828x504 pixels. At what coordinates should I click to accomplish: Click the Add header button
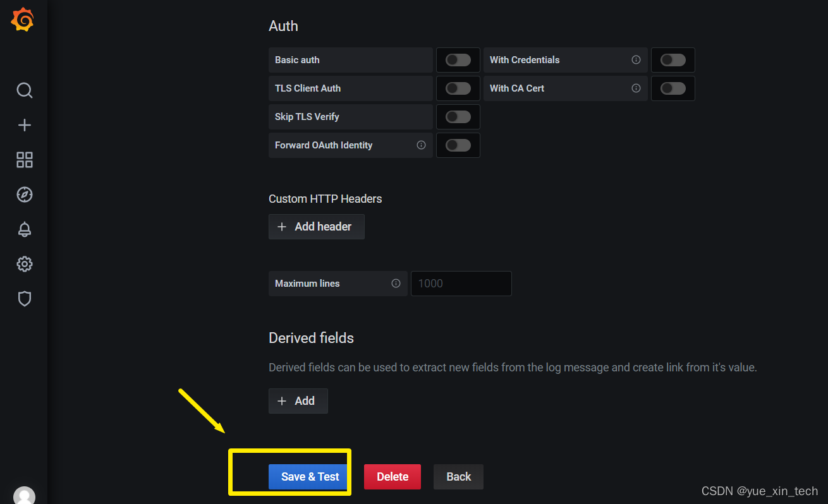tap(317, 227)
